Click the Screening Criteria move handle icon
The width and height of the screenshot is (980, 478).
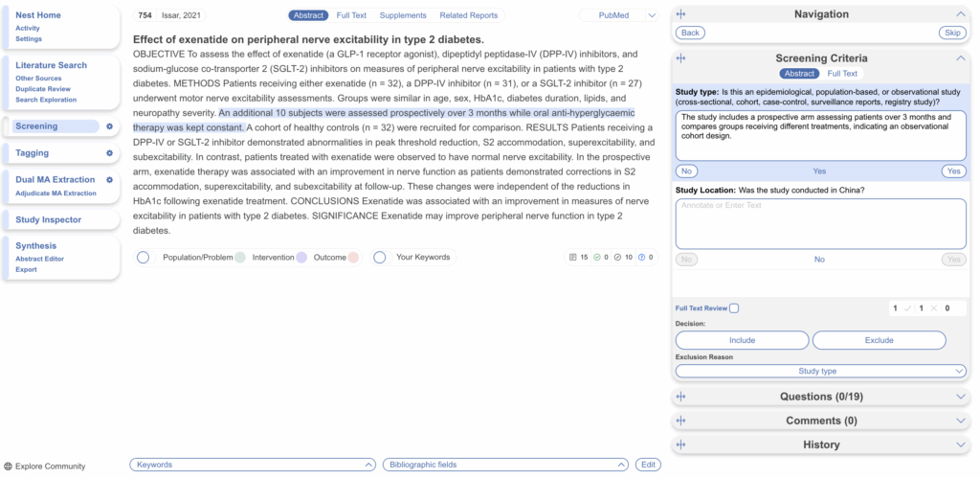pos(681,58)
